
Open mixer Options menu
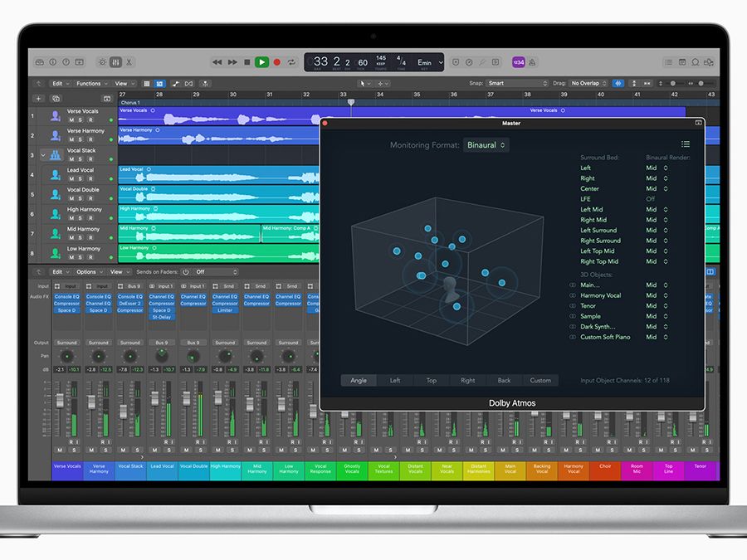click(89, 272)
